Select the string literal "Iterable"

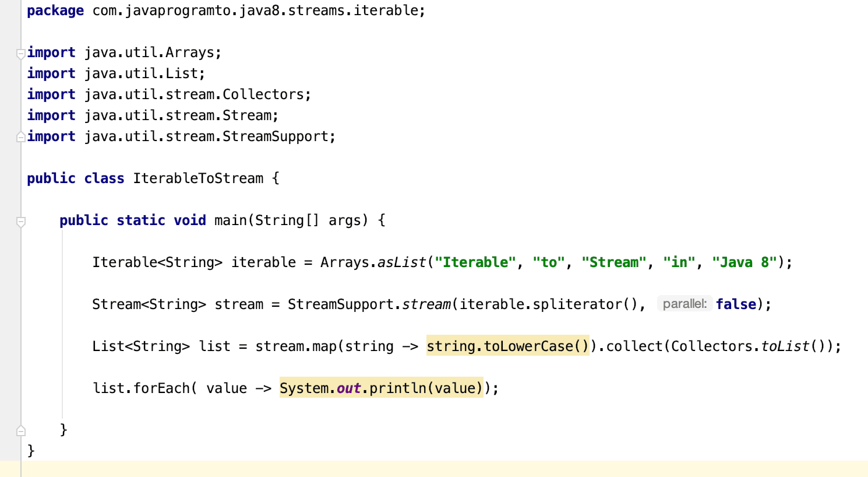click(x=475, y=262)
